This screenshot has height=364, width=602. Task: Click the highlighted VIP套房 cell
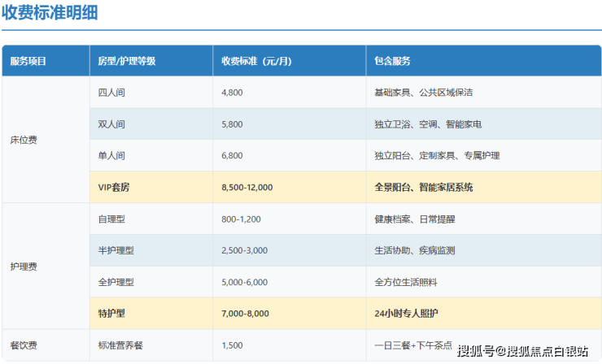pos(114,187)
